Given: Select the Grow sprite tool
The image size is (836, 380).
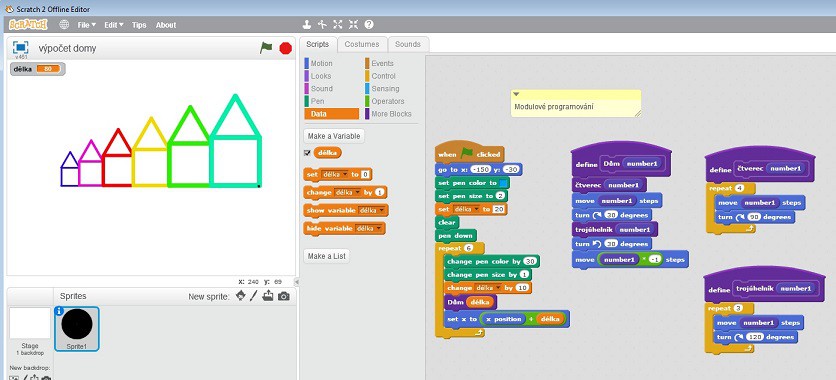Looking at the screenshot, I should coord(337,25).
